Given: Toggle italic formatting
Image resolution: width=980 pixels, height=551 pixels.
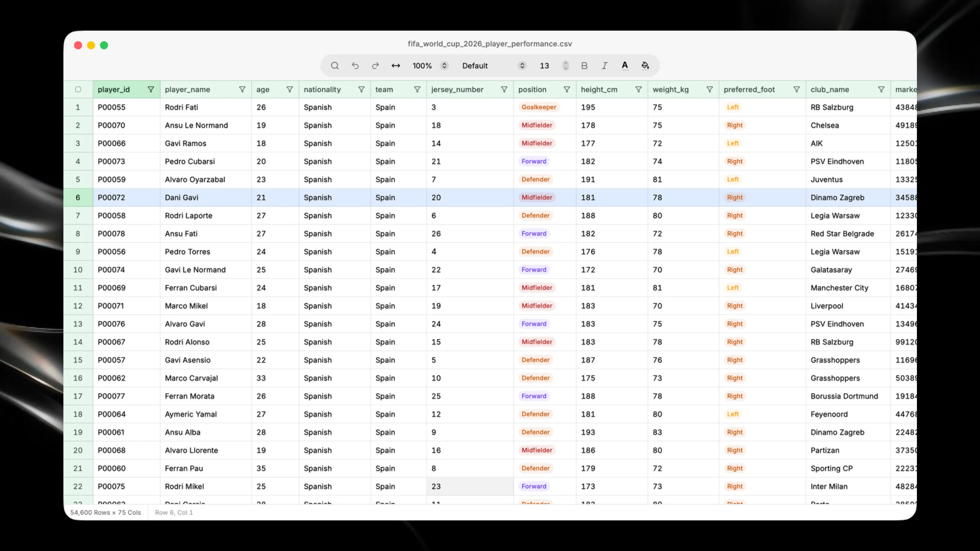Looking at the screenshot, I should tap(604, 66).
